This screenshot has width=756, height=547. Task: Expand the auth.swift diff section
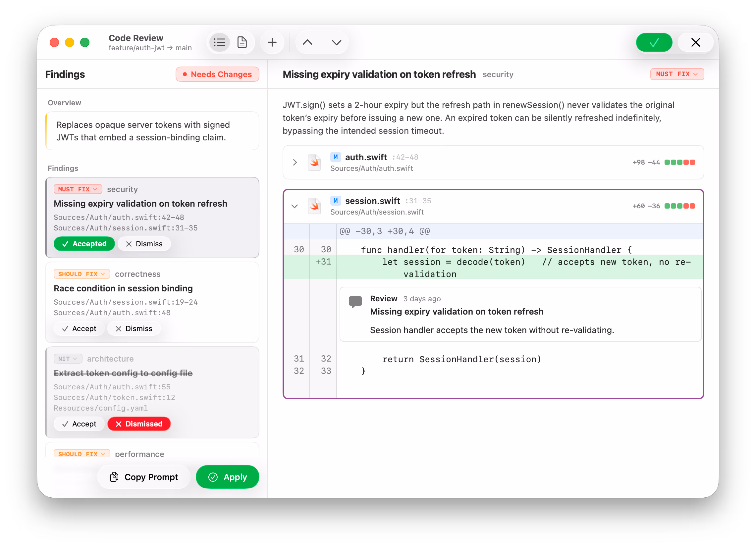(x=295, y=162)
